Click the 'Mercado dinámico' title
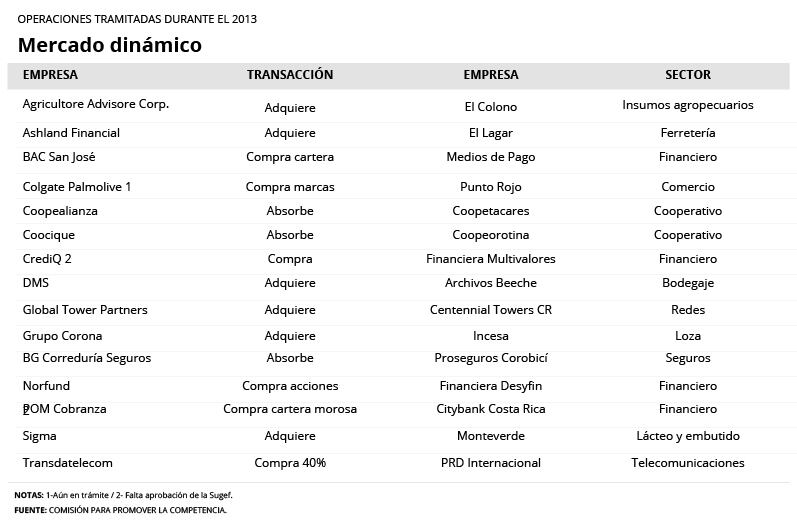 point(110,45)
